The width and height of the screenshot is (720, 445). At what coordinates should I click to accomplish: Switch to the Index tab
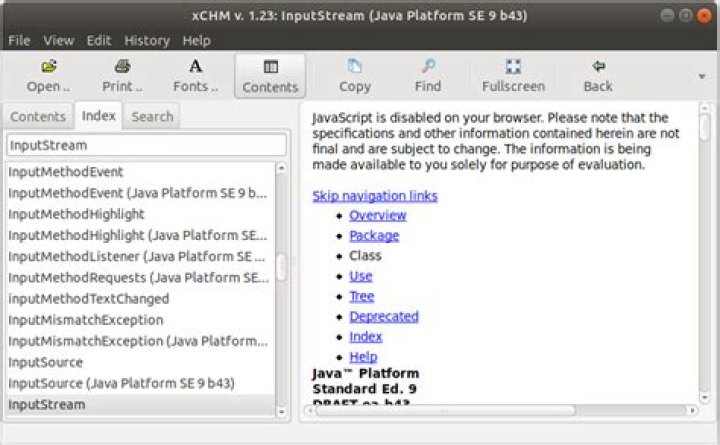coord(98,116)
